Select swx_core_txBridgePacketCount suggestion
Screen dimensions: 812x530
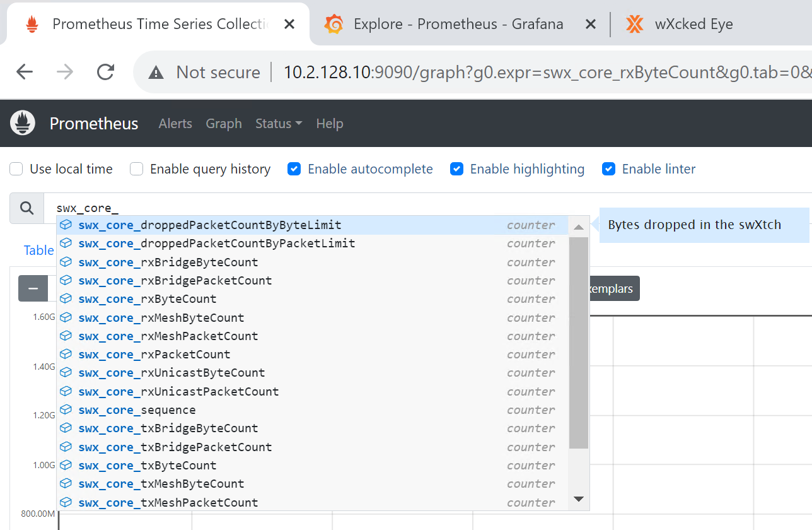(312, 447)
